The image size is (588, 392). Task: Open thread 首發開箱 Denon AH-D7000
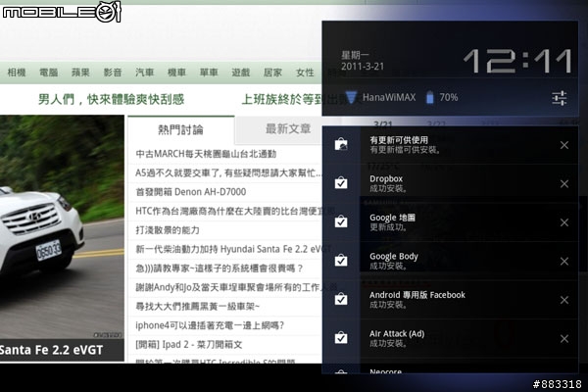click(x=190, y=192)
